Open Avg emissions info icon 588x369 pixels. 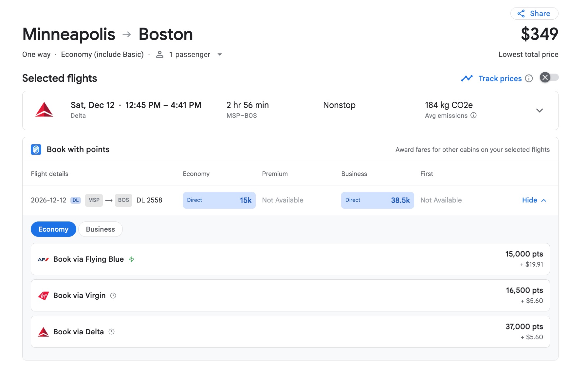pyautogui.click(x=473, y=115)
